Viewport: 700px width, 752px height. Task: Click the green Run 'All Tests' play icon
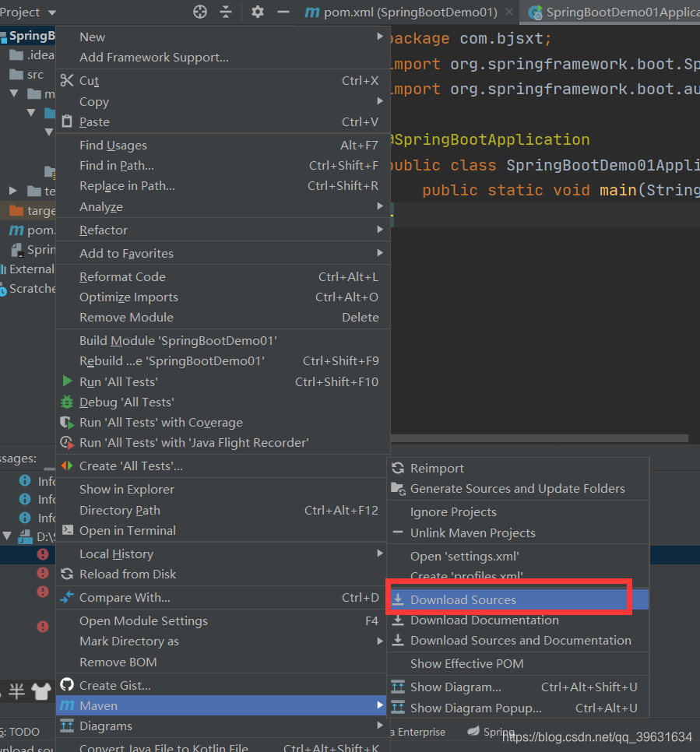coord(67,381)
